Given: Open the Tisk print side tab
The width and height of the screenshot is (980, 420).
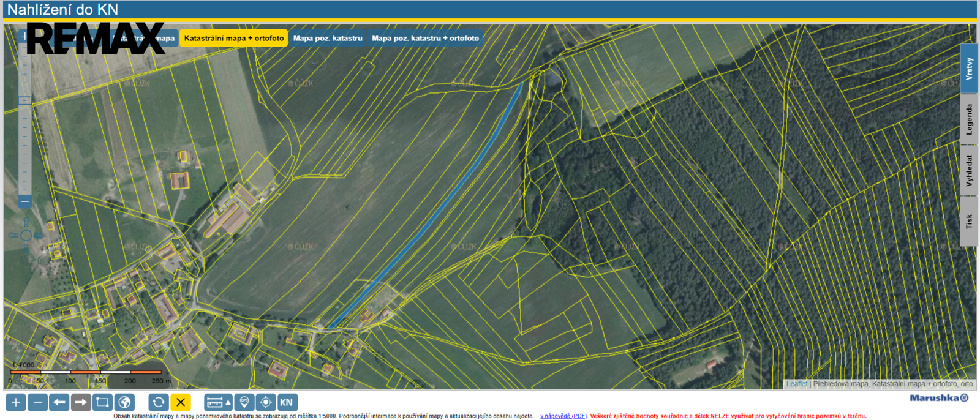Looking at the screenshot, I should click(x=968, y=221).
